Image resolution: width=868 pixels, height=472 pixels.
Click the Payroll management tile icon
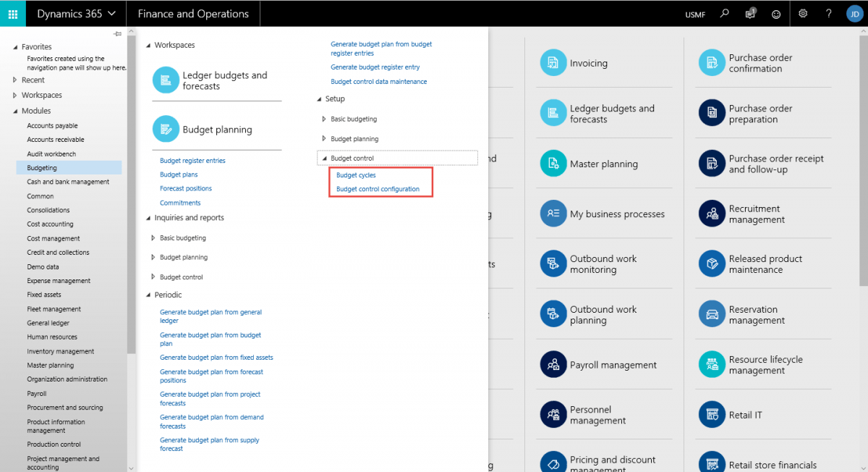(x=553, y=365)
